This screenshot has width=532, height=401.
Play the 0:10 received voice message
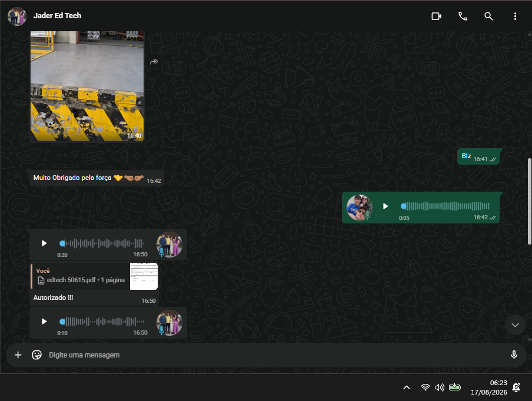point(44,322)
